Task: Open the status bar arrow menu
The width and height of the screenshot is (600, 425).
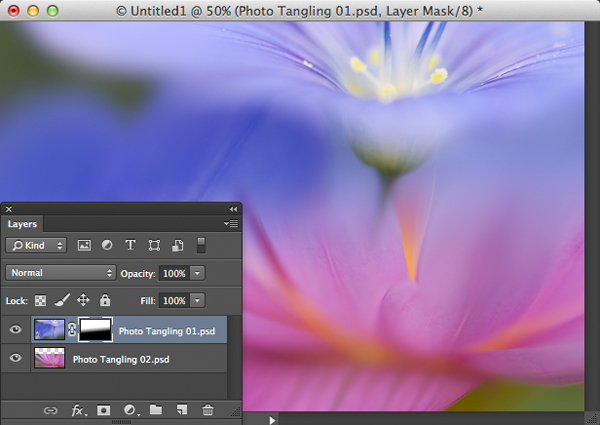Action: pos(272,420)
